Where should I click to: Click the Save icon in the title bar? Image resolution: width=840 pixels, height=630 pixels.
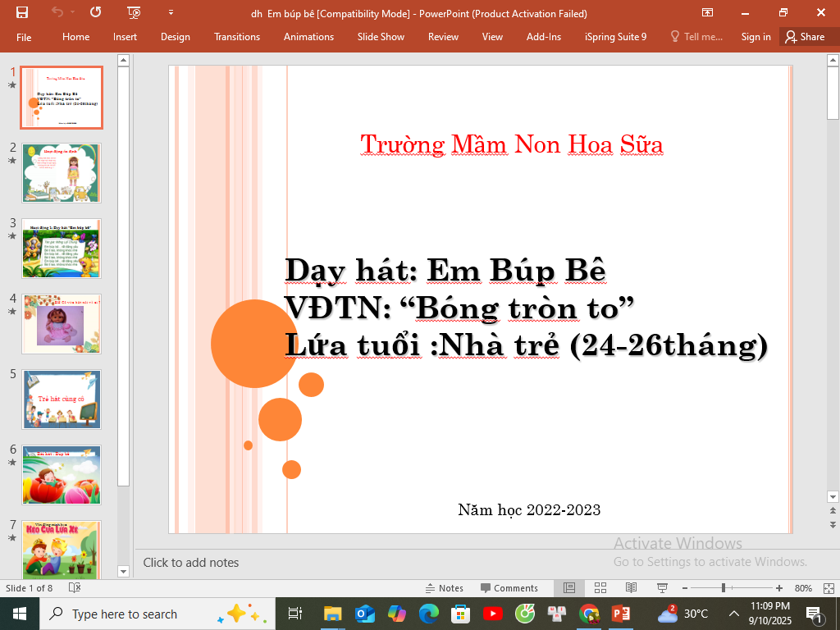pyautogui.click(x=22, y=12)
